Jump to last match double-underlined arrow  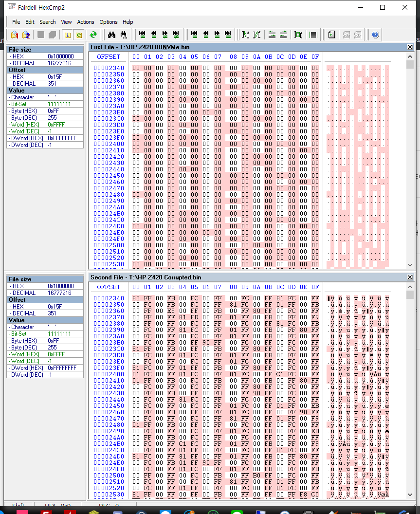(x=228, y=35)
